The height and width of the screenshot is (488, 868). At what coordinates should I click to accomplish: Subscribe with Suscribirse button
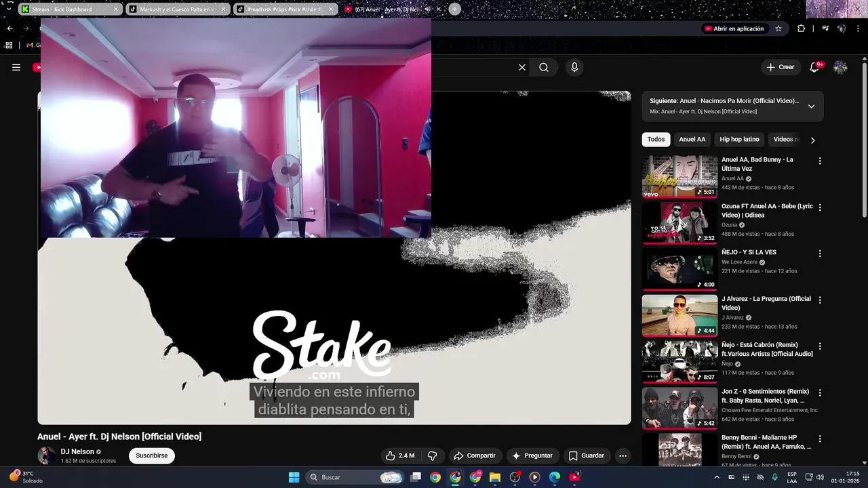click(152, 455)
